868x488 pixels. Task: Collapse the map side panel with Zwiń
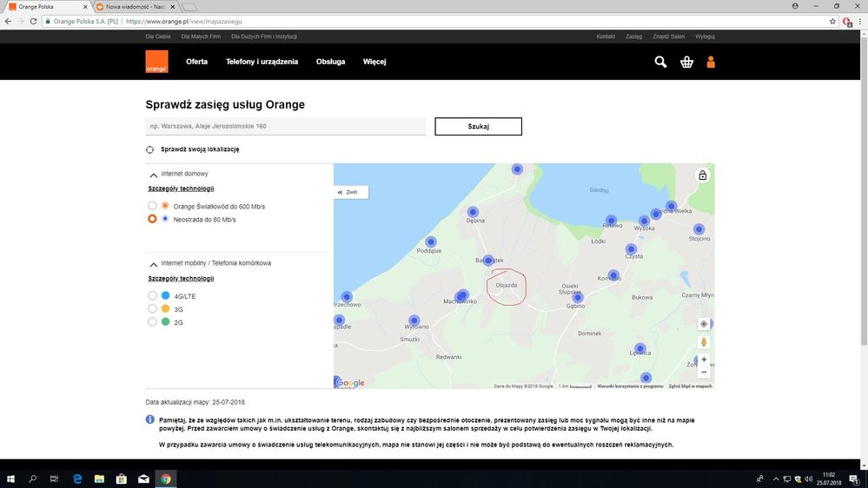(x=351, y=192)
